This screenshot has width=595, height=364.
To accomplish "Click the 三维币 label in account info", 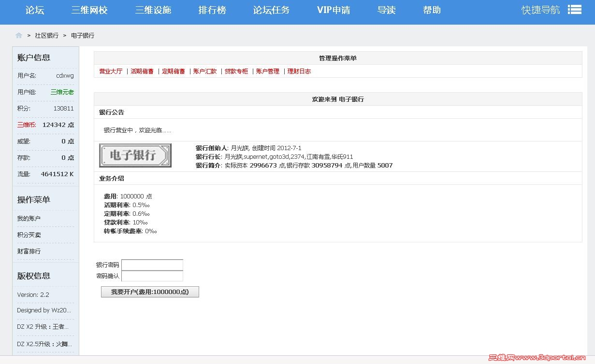I will pyautogui.click(x=27, y=125).
